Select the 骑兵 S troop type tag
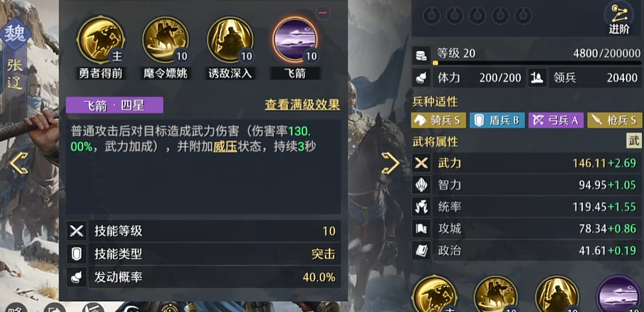This screenshot has width=644, height=312. point(439,120)
